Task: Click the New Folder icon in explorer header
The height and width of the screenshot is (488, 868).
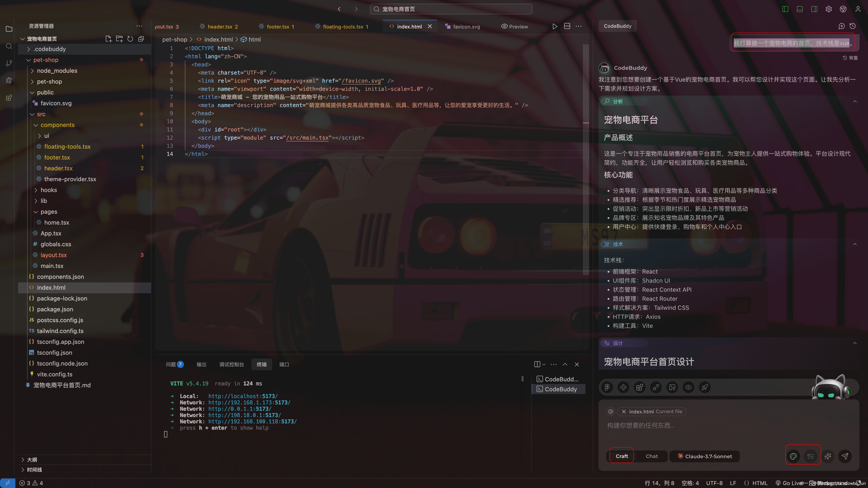Action: (119, 39)
